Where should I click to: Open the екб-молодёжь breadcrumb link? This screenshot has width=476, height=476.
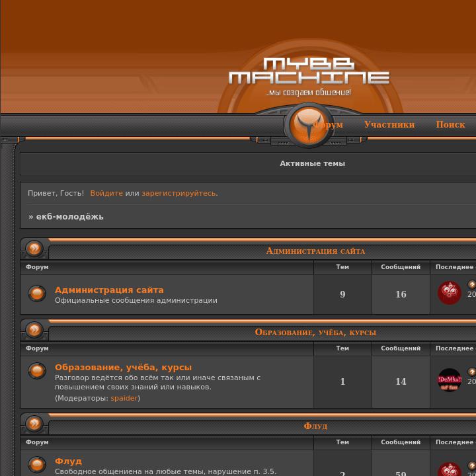[70, 217]
